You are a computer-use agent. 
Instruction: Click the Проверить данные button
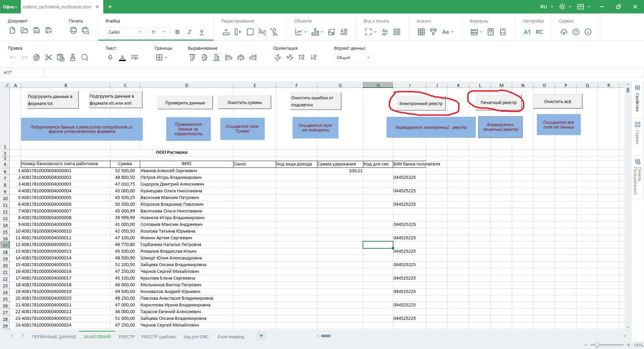coord(185,103)
